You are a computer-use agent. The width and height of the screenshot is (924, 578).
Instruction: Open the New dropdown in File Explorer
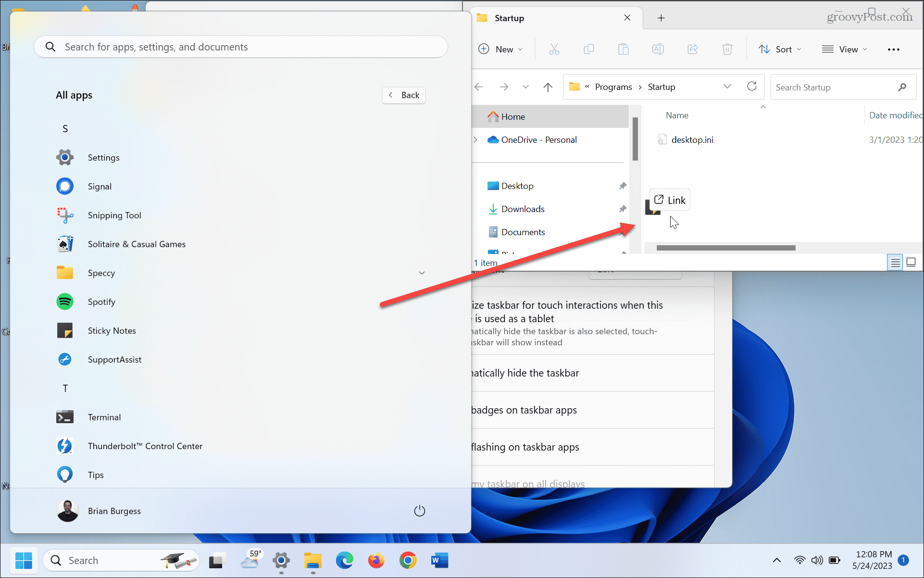(x=501, y=49)
